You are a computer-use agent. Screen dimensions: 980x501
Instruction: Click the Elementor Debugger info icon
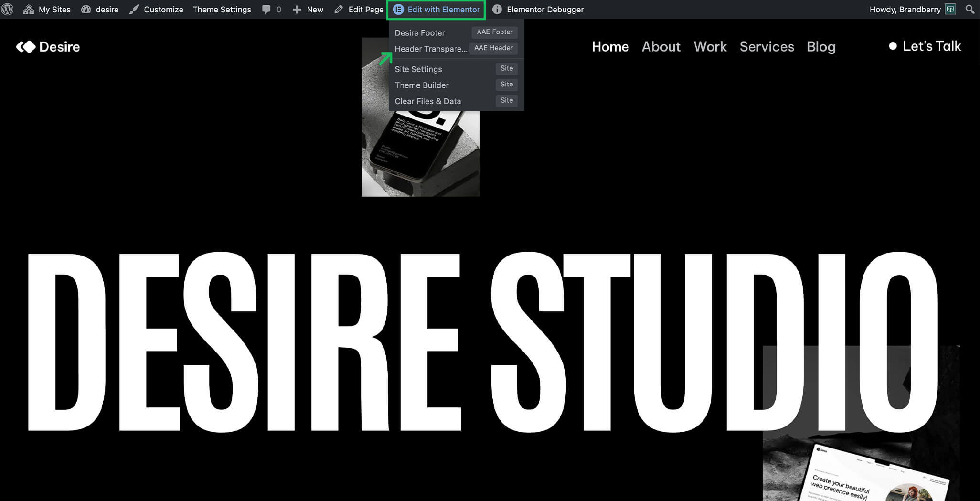click(497, 10)
